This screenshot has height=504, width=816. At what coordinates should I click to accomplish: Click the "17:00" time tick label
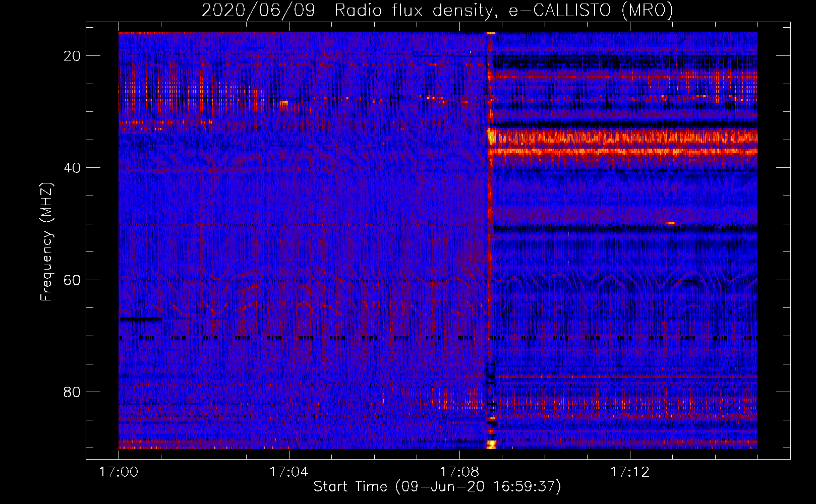[119, 472]
